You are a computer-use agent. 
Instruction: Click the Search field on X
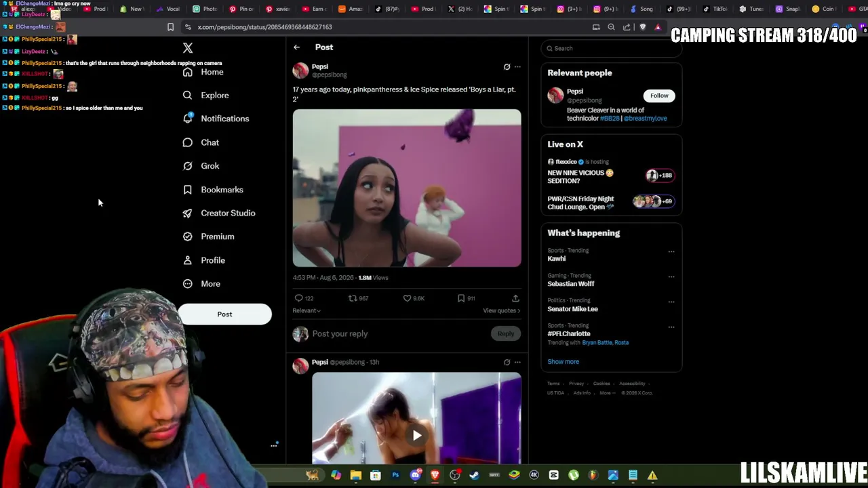(612, 49)
